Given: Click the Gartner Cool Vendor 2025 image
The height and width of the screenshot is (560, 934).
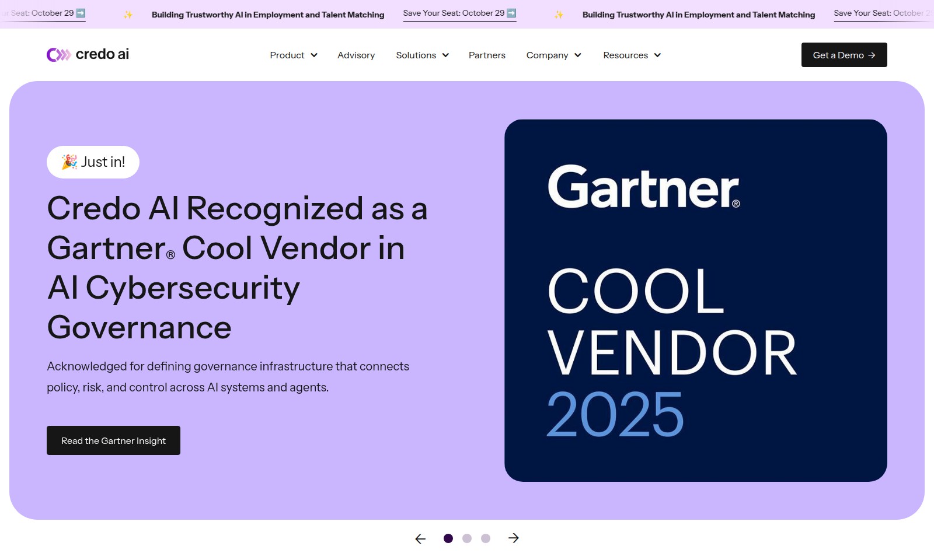Looking at the screenshot, I should tap(696, 300).
